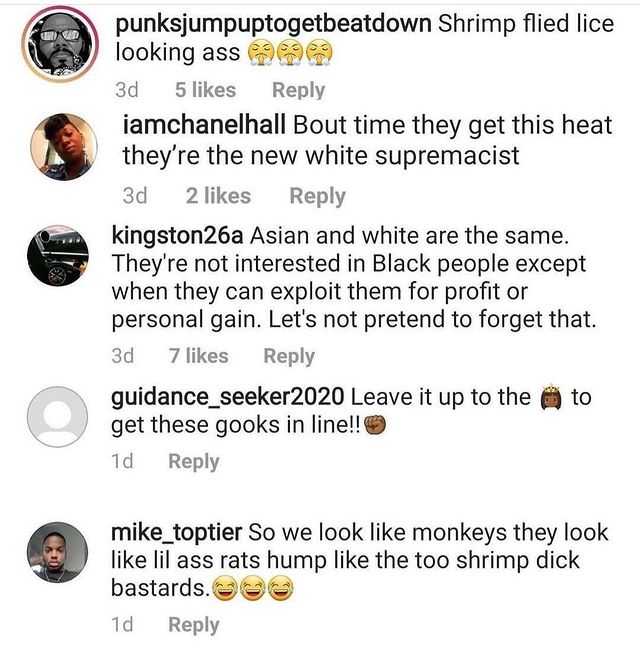
Task: Open the mike_toptier username link
Action: point(176,532)
